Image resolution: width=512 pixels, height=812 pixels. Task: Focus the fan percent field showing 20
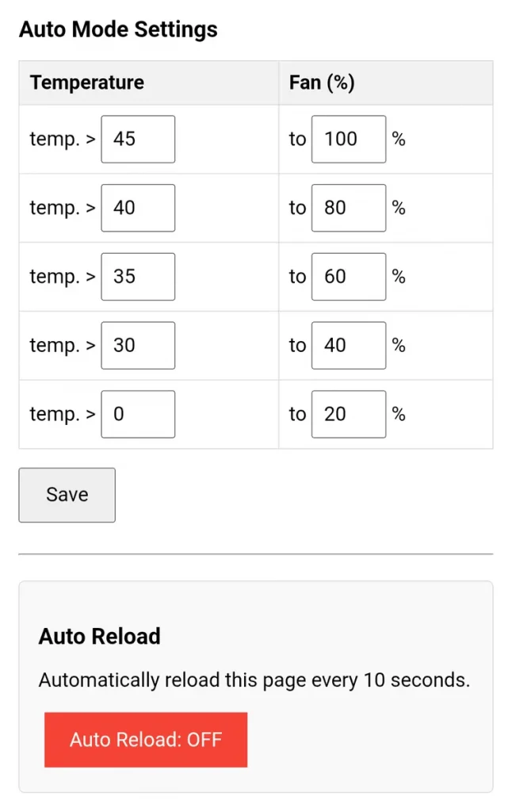point(348,414)
